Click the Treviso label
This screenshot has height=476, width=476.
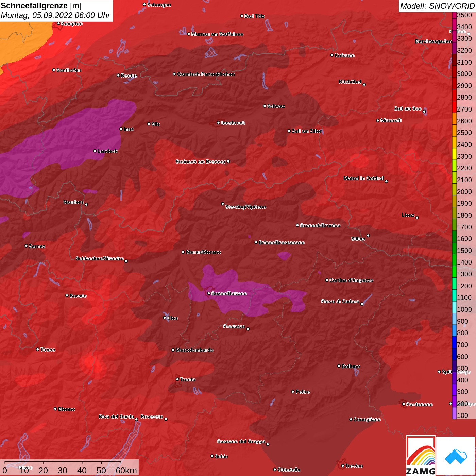click(354, 466)
